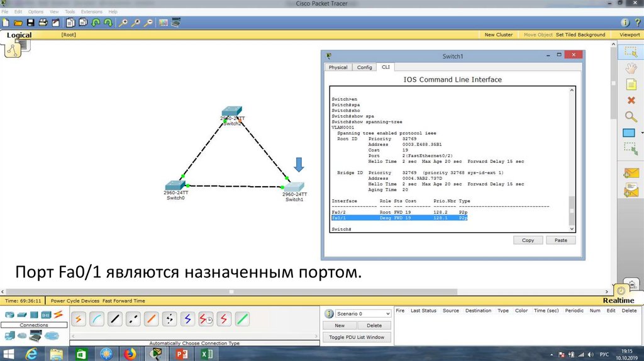Click the Zoom In magnifier icon
Viewport: 644px width, 361px height.
point(123,23)
